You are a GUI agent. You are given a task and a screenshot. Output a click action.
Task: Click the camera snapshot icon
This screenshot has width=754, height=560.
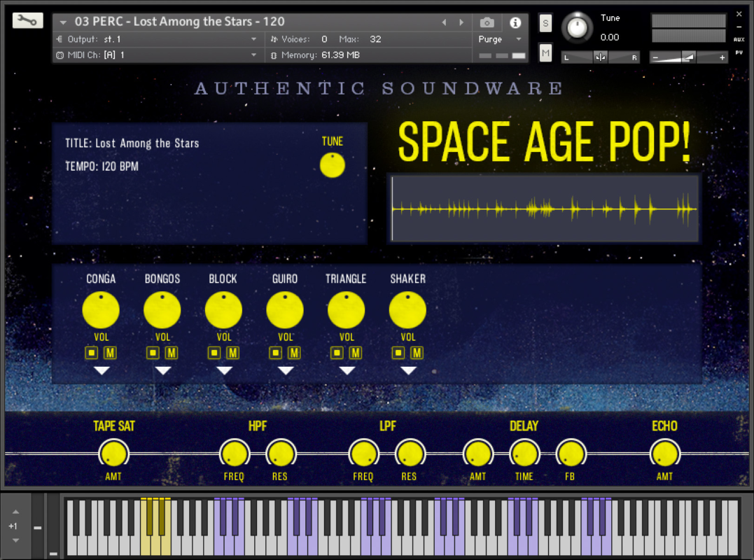[487, 22]
